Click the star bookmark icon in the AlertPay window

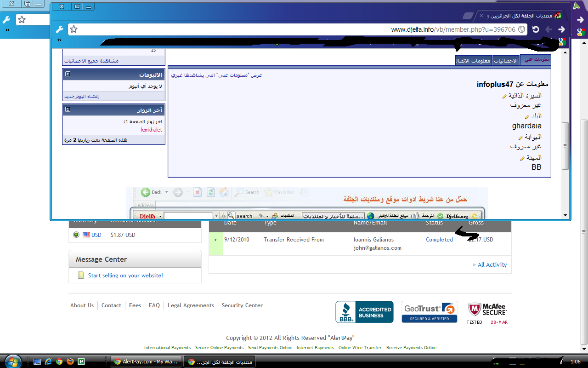(22, 20)
